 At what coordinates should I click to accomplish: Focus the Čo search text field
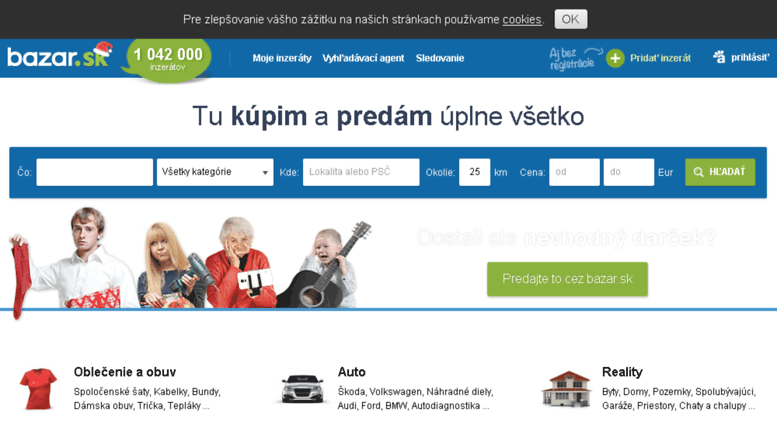coord(95,172)
